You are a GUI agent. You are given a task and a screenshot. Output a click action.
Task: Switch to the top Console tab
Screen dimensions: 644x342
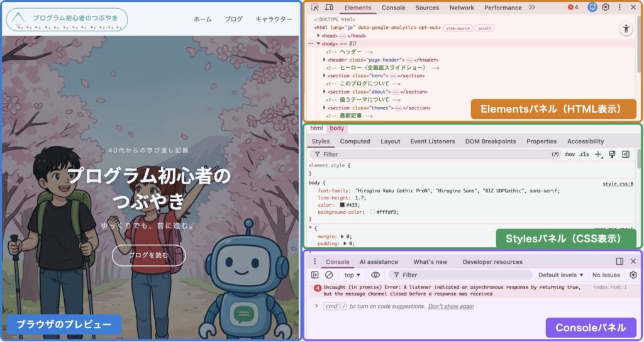pos(394,8)
